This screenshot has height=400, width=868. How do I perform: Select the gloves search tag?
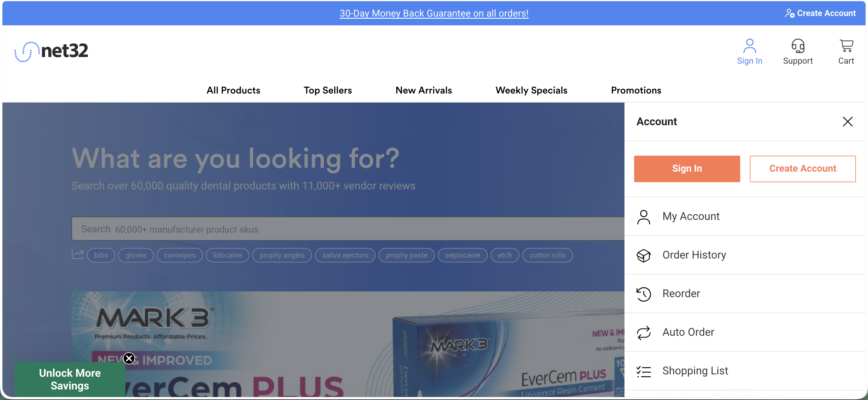136,255
